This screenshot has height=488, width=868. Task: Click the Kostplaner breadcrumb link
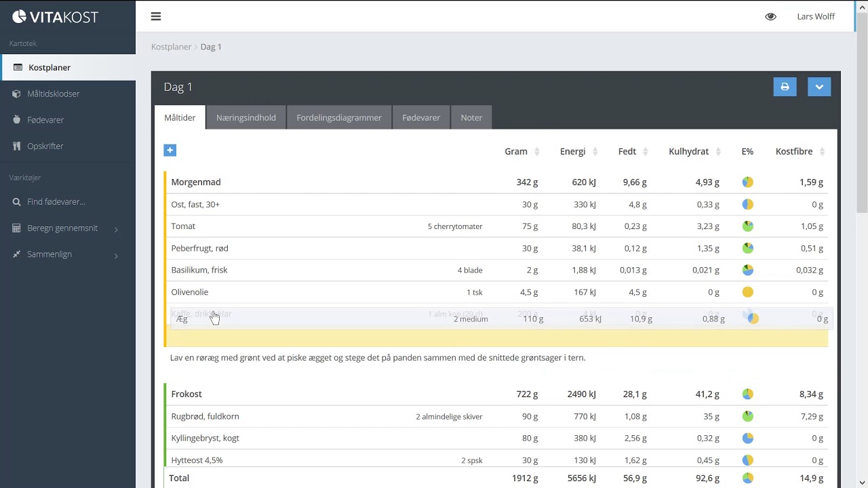point(171,47)
